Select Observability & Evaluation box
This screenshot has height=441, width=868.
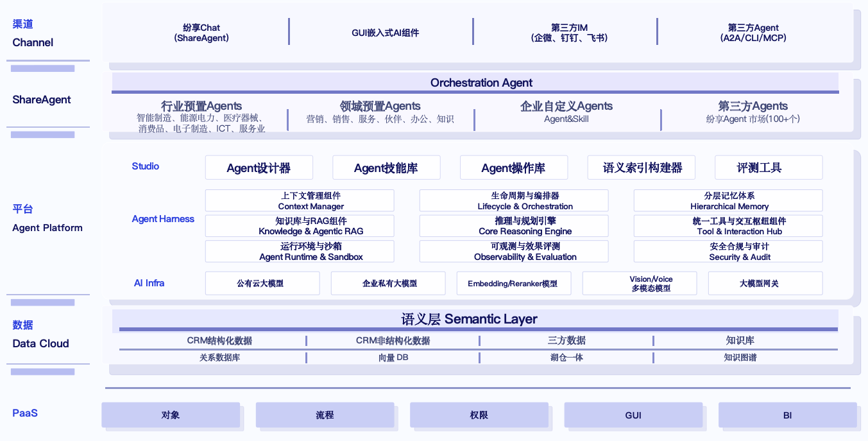[514, 252]
